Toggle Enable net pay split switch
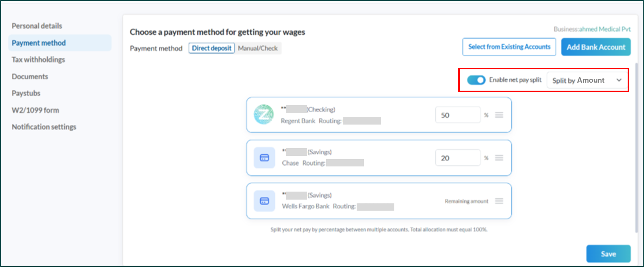This screenshot has height=267, width=644. [476, 80]
